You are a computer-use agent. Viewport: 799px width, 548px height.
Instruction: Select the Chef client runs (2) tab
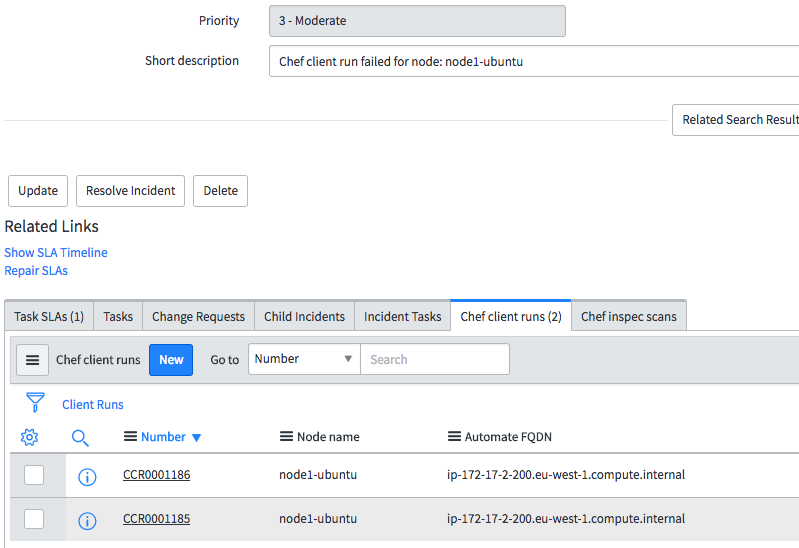point(511,317)
